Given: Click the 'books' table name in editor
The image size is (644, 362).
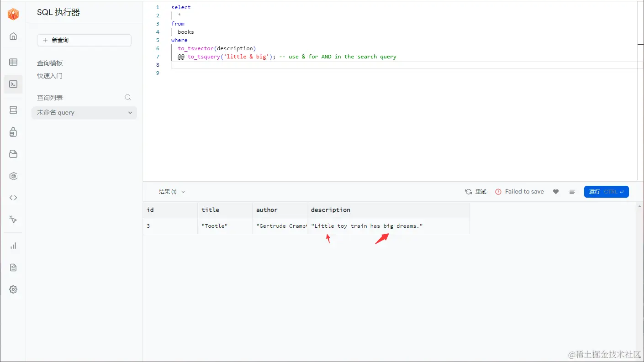Looking at the screenshot, I should pyautogui.click(x=186, y=32).
